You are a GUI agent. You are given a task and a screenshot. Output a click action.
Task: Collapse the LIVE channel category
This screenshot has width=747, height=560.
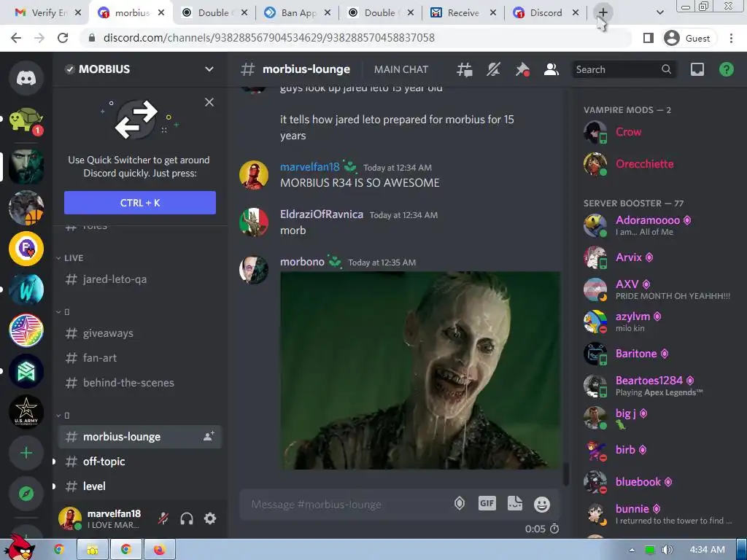pos(69,258)
